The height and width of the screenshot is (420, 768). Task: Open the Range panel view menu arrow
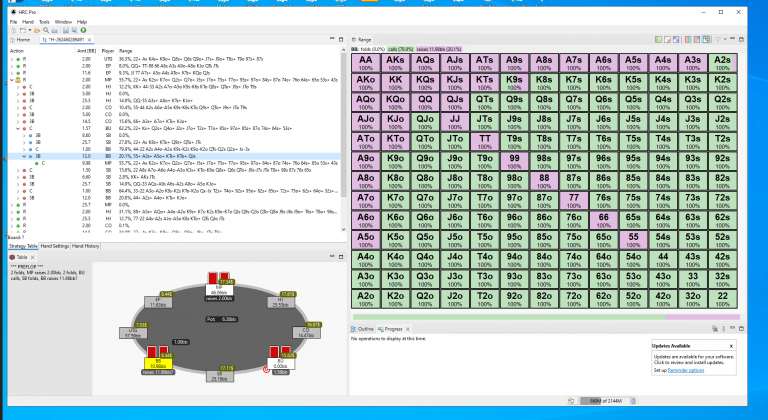[725, 40]
